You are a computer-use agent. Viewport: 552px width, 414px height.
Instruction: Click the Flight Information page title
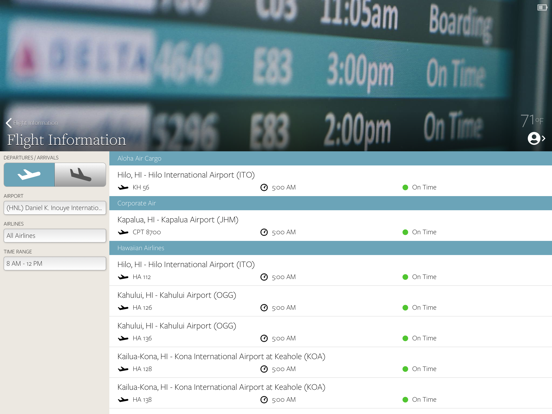coord(67,140)
